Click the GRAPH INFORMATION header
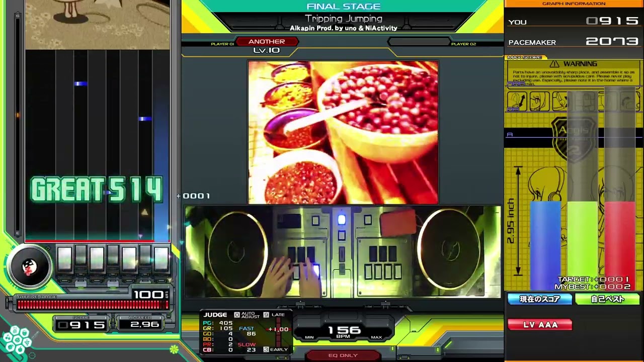Screen dimensions: 644x362 (x=574, y=4)
